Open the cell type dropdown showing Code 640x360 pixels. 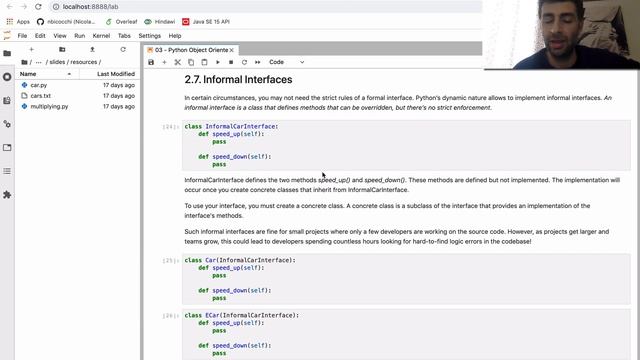tap(287, 62)
